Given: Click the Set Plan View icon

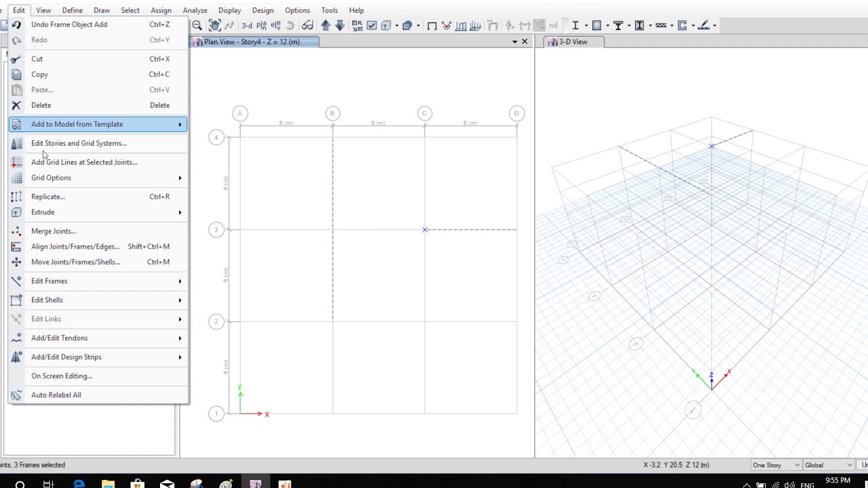Looking at the screenshot, I should (261, 25).
